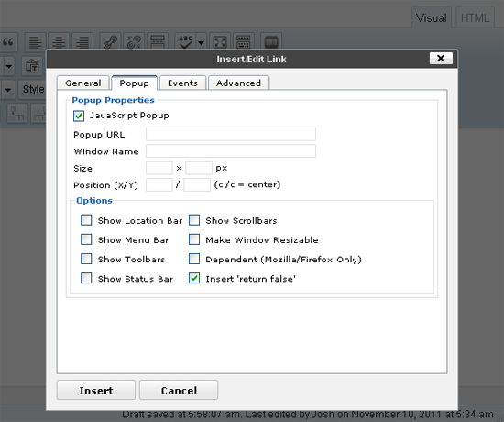Toggle the ABC spellcheck icon
The height and width of the screenshot is (422, 504).
185,42
